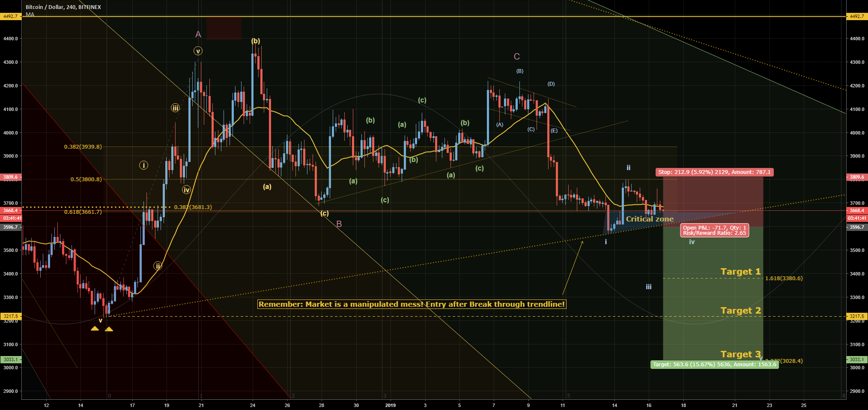Click the 4492.7 price label on left axis
This screenshot has height=410, width=868.
tap(10, 17)
